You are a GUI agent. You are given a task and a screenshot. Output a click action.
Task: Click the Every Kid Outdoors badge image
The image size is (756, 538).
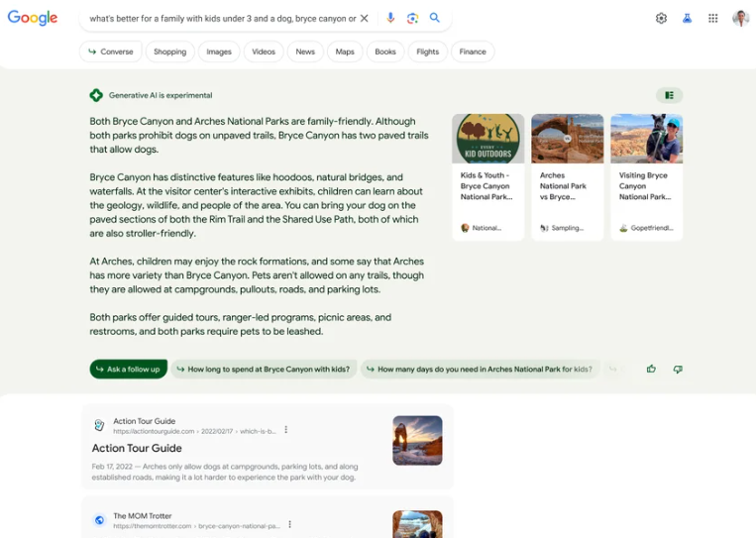pos(487,139)
